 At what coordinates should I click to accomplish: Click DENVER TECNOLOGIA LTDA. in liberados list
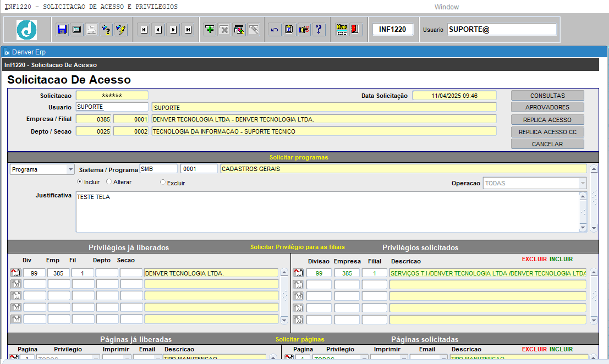(211, 273)
